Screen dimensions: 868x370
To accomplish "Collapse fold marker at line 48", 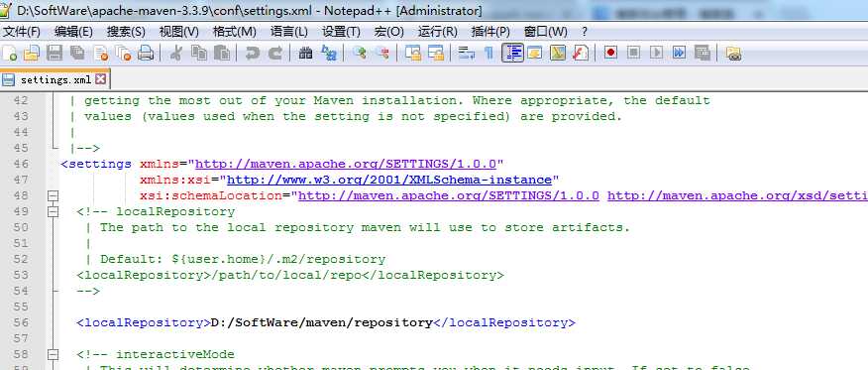I will tap(54, 195).
